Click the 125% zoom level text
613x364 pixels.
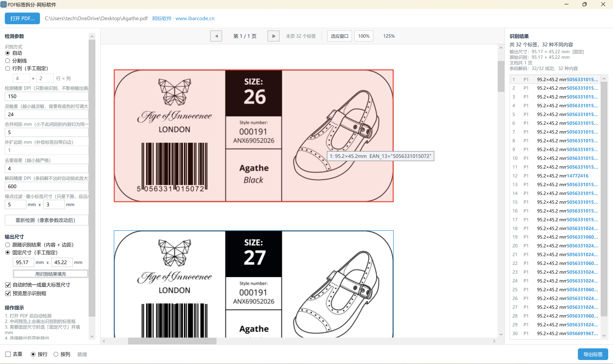(x=389, y=36)
